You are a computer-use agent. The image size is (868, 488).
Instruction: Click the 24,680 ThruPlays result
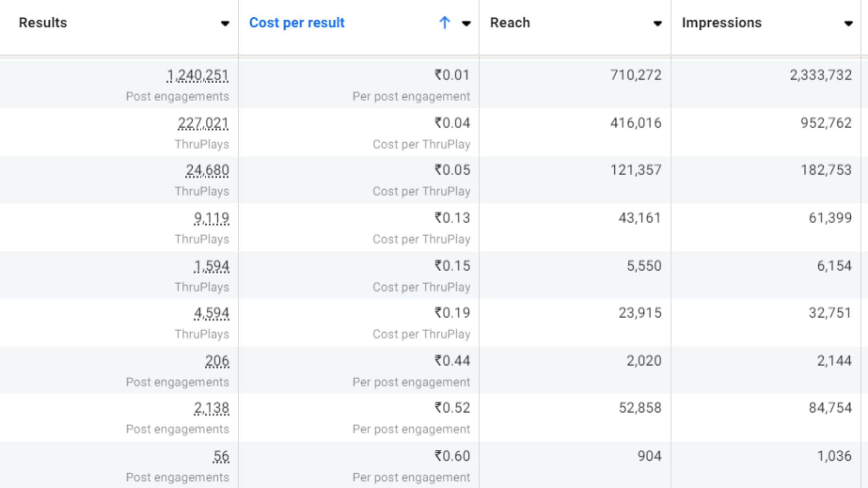(x=207, y=170)
